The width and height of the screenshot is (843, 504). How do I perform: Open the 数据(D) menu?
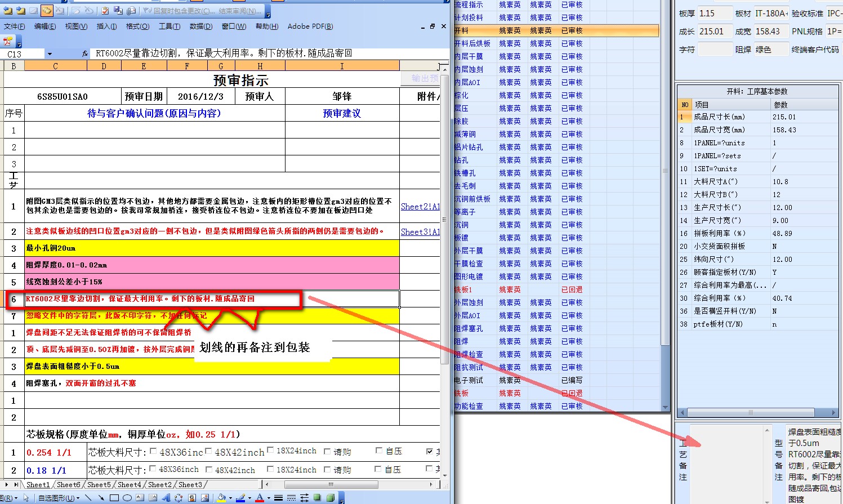(201, 26)
